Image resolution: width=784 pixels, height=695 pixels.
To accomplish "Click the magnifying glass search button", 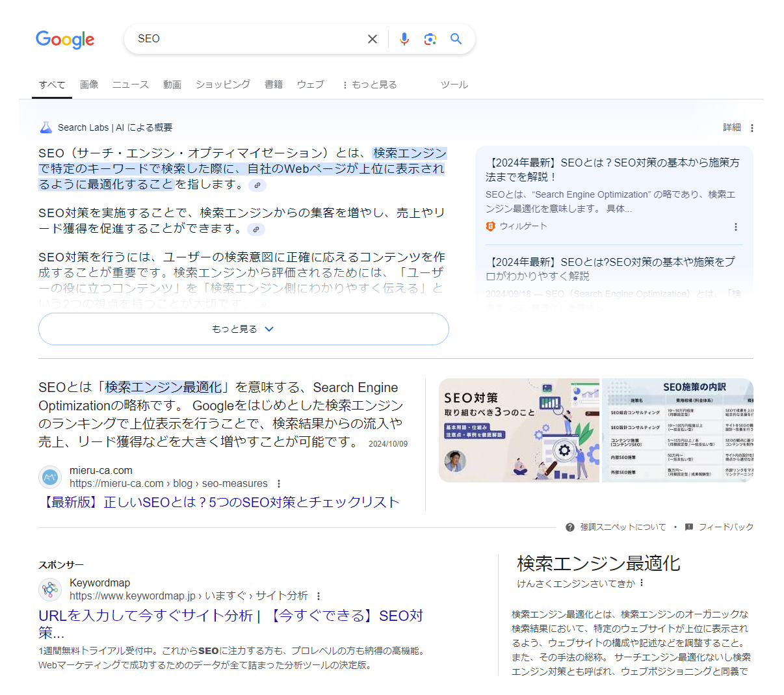I will (456, 39).
